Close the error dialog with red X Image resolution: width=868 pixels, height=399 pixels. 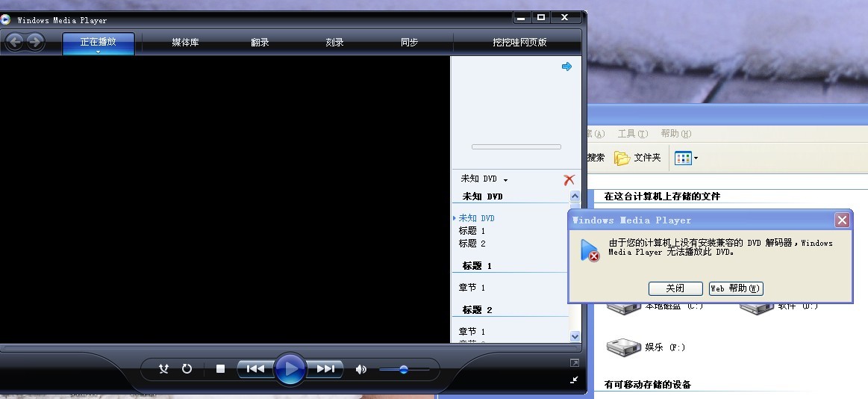tap(842, 220)
